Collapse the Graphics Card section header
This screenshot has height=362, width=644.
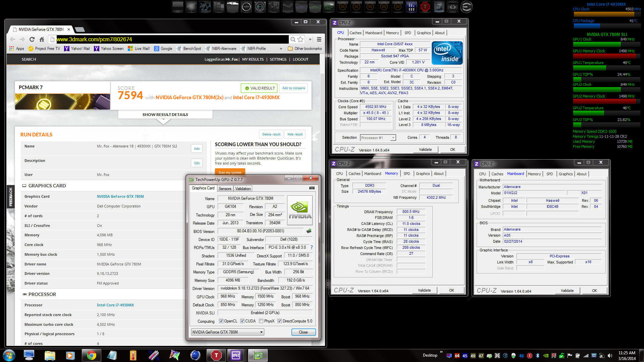[44, 186]
